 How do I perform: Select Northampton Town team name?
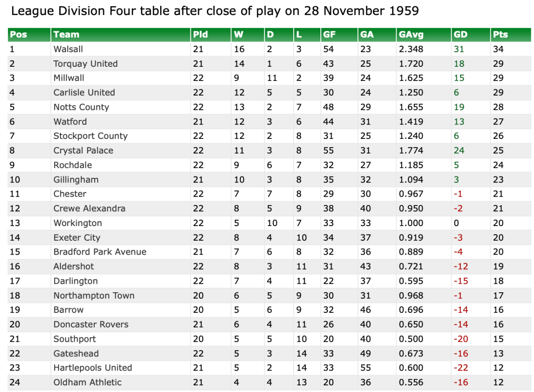94,296
